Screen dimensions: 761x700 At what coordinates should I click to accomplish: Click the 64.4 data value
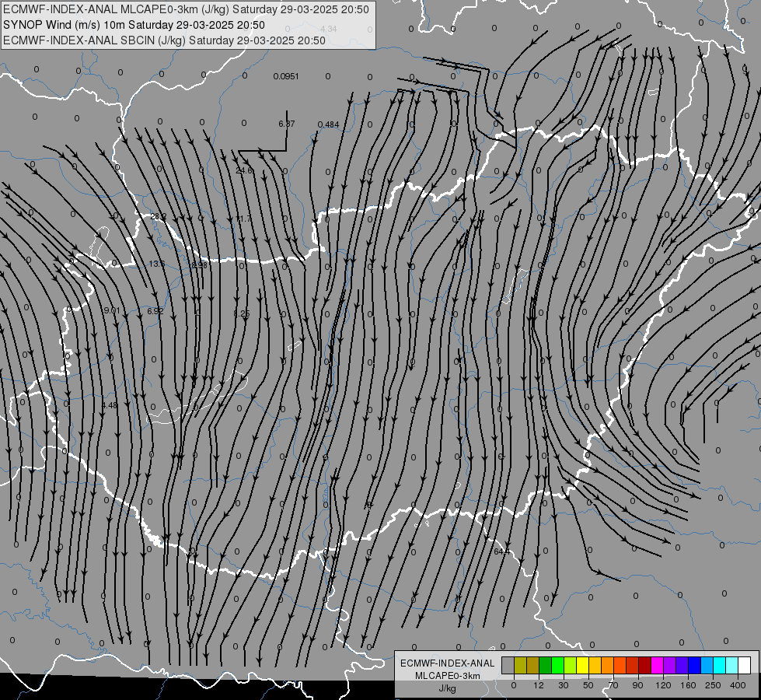[x=502, y=552]
